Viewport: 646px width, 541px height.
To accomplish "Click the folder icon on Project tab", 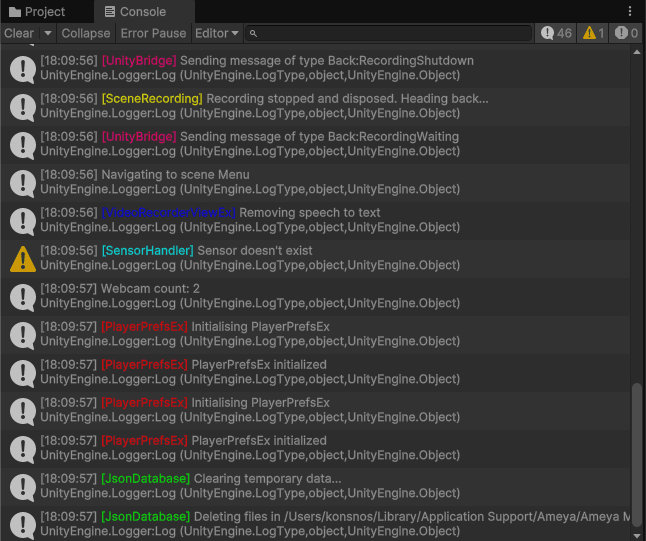I will point(15,12).
